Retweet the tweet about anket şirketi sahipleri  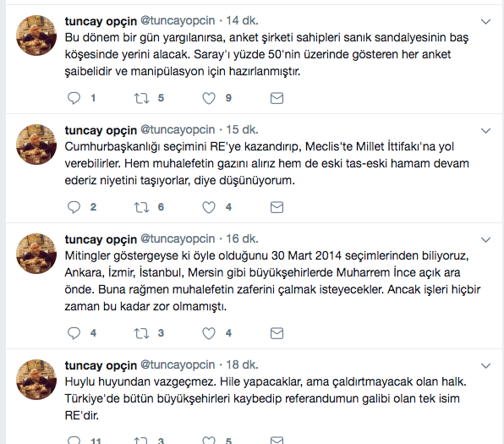pos(141,98)
